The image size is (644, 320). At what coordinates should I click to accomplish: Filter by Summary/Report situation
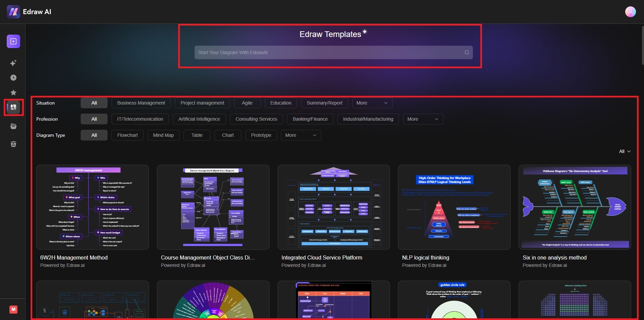click(x=325, y=103)
